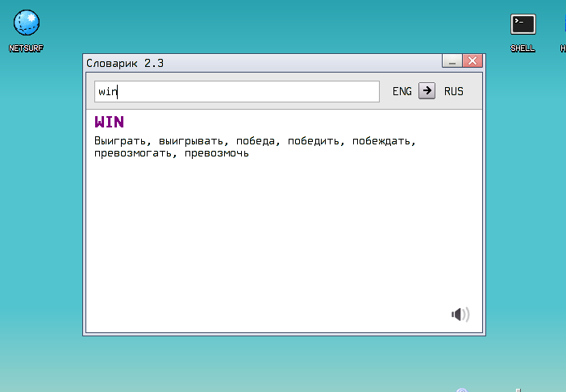Screen dimensions: 566x392
Task: Click the word "превозмогать" in the translation
Action: click(133, 153)
